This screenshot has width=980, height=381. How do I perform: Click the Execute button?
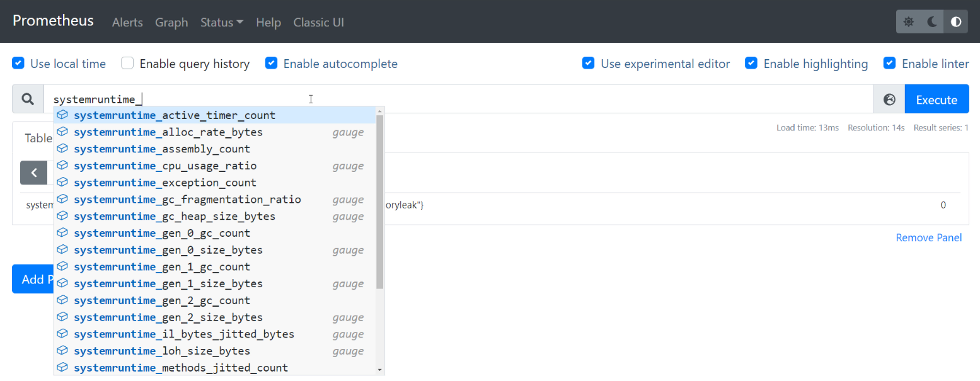tap(937, 99)
